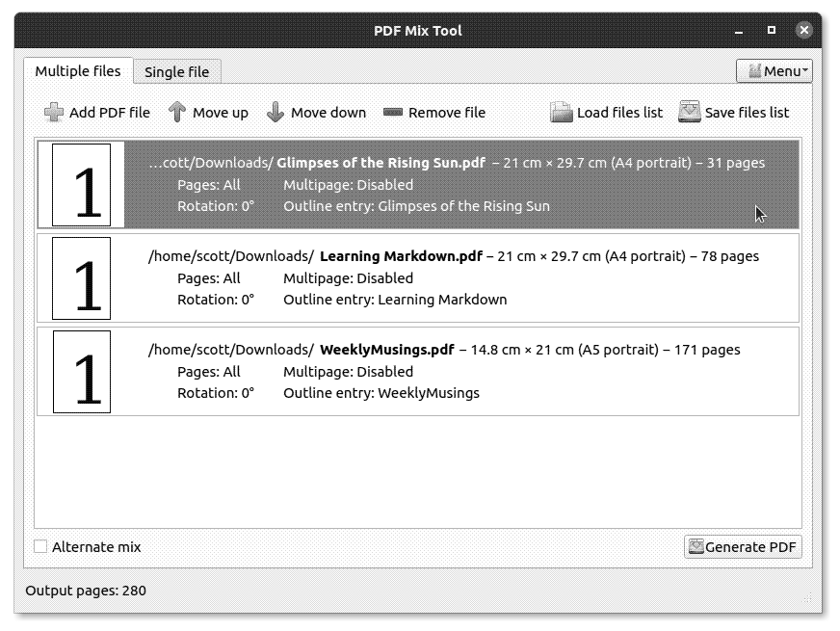Click the Output pages: 280 status text
This screenshot has height=631, width=840.
[86, 591]
